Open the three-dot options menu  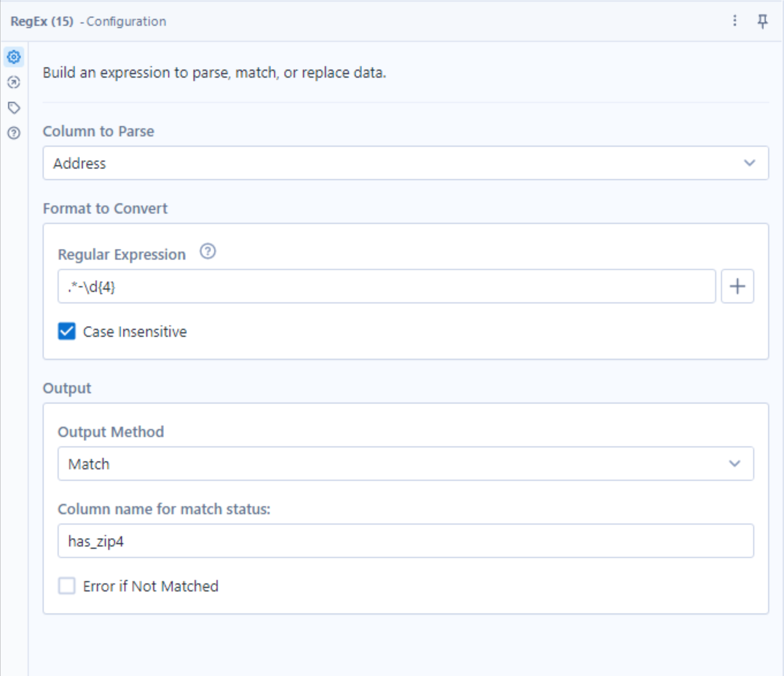(735, 21)
